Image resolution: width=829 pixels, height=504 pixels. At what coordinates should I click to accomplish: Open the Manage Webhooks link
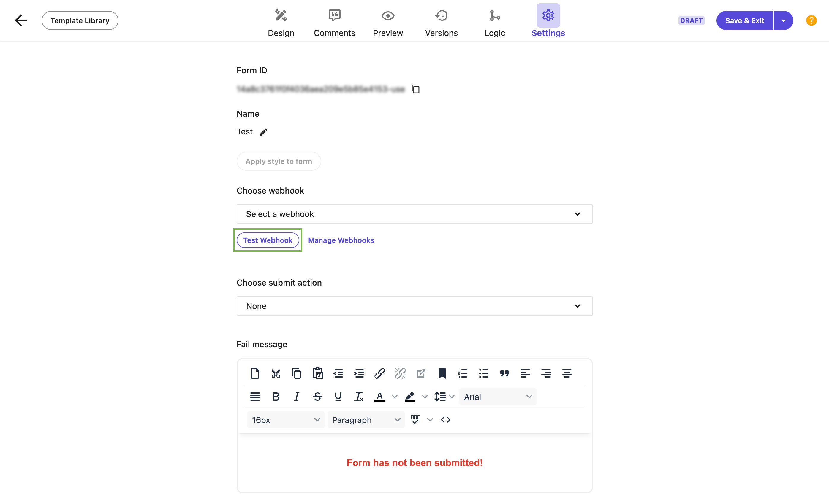[x=341, y=240]
